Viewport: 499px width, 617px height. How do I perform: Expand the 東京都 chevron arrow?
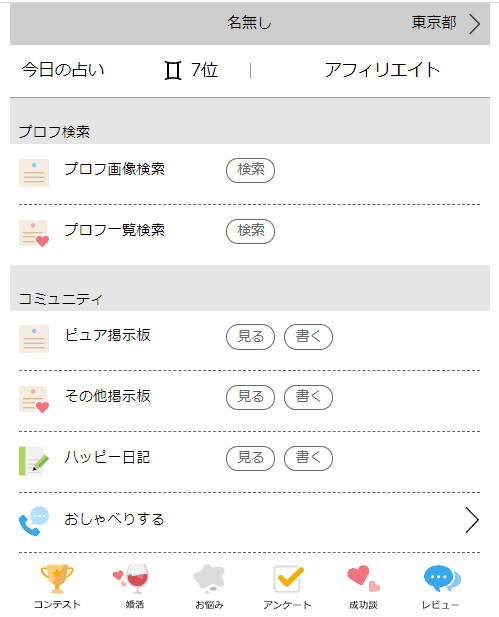[x=475, y=24]
